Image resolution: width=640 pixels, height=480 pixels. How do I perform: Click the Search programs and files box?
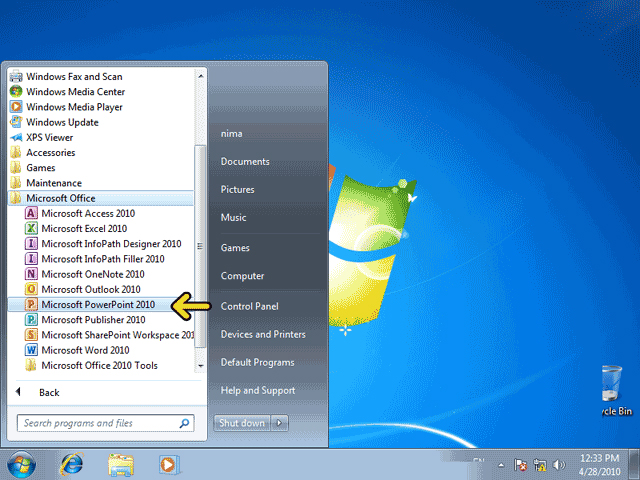point(105,423)
